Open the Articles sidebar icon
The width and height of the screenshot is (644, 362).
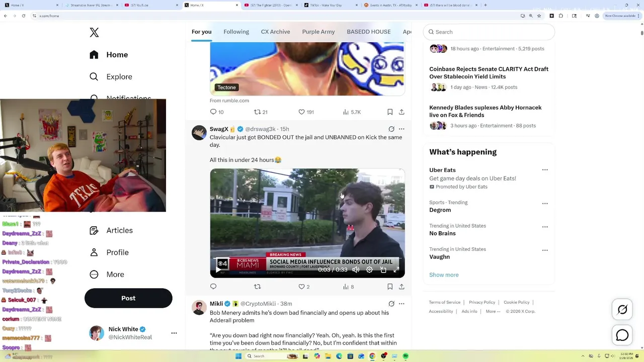point(94,230)
